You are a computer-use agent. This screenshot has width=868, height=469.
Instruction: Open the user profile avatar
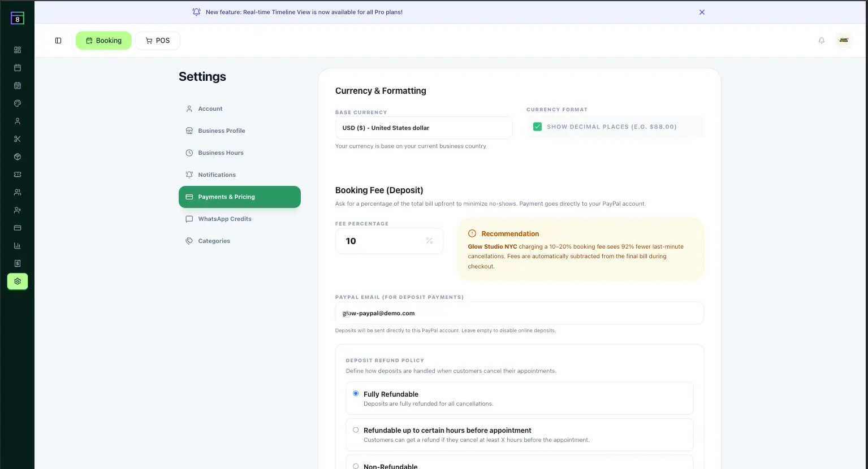[844, 40]
